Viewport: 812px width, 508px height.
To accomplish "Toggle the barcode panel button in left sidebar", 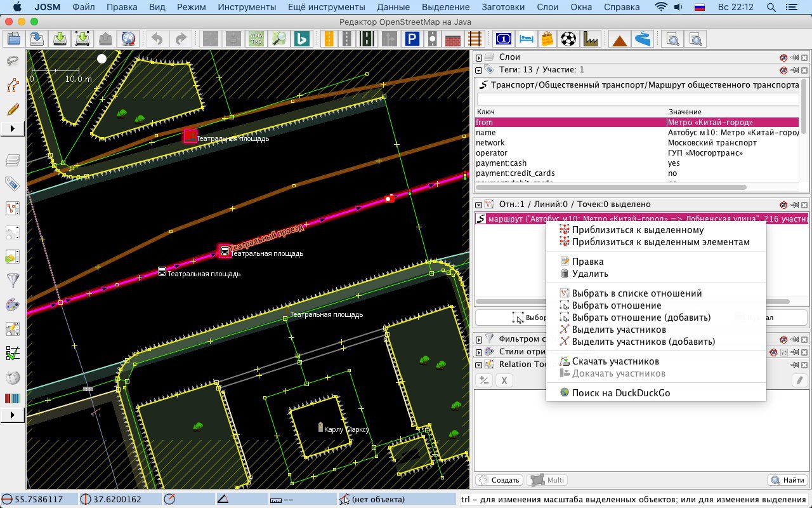I will tap(13, 399).
